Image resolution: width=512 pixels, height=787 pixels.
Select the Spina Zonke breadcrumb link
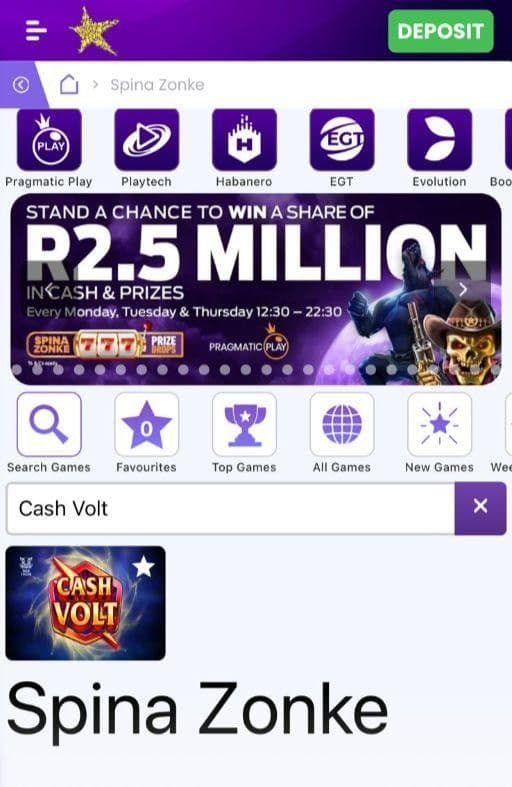[157, 85]
